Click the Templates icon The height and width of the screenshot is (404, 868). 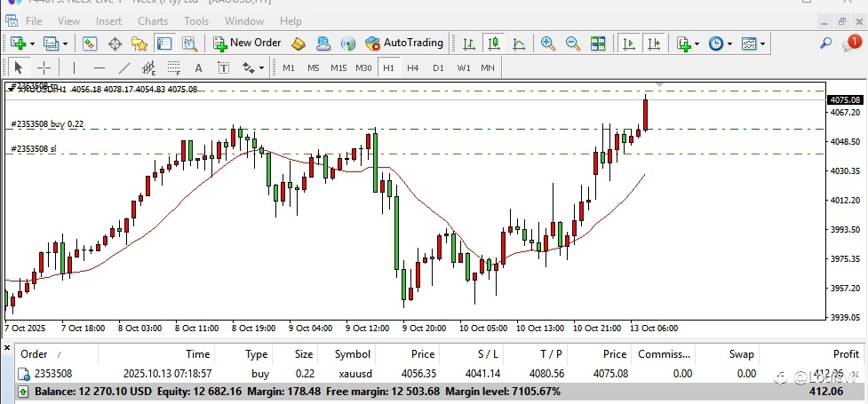coord(749,44)
